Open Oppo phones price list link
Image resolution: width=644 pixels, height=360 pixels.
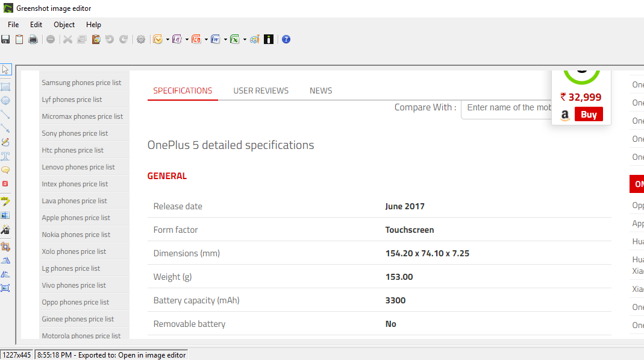pyautogui.click(x=75, y=302)
